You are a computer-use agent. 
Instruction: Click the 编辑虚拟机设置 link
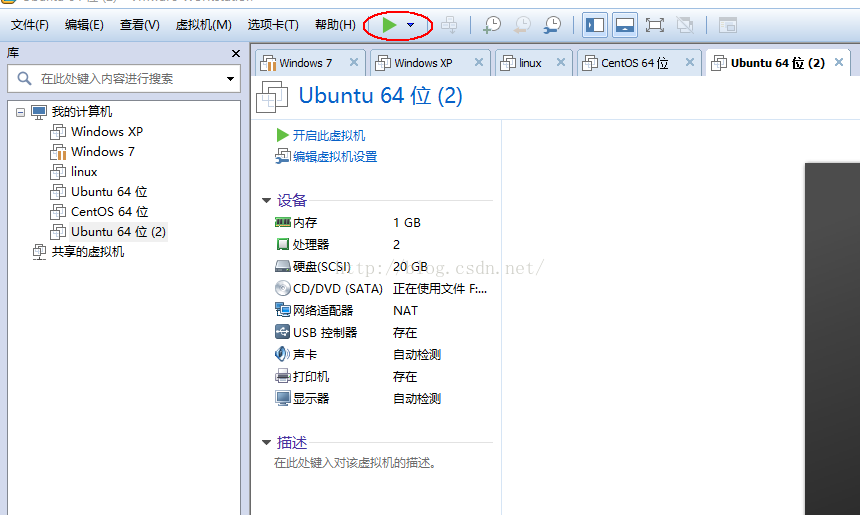coord(335,157)
